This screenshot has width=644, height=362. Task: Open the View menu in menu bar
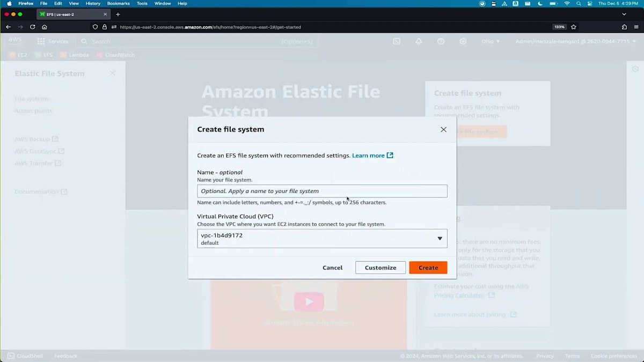click(x=74, y=3)
